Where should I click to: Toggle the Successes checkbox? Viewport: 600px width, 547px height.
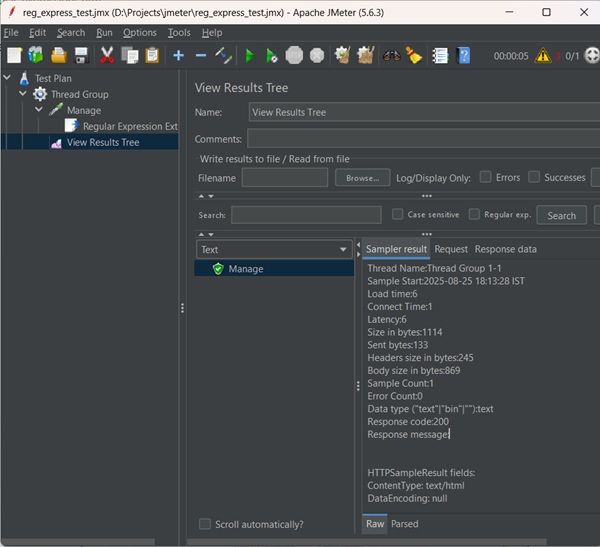pyautogui.click(x=534, y=177)
